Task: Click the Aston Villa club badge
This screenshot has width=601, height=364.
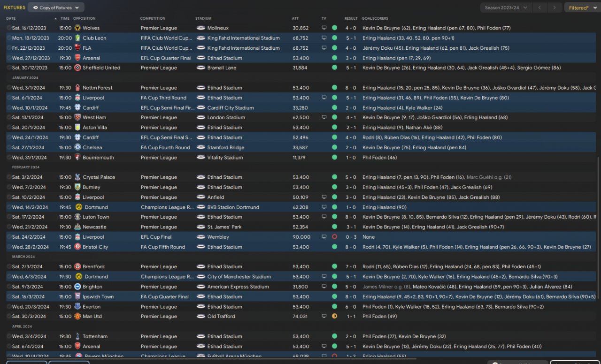Action: tap(77, 128)
